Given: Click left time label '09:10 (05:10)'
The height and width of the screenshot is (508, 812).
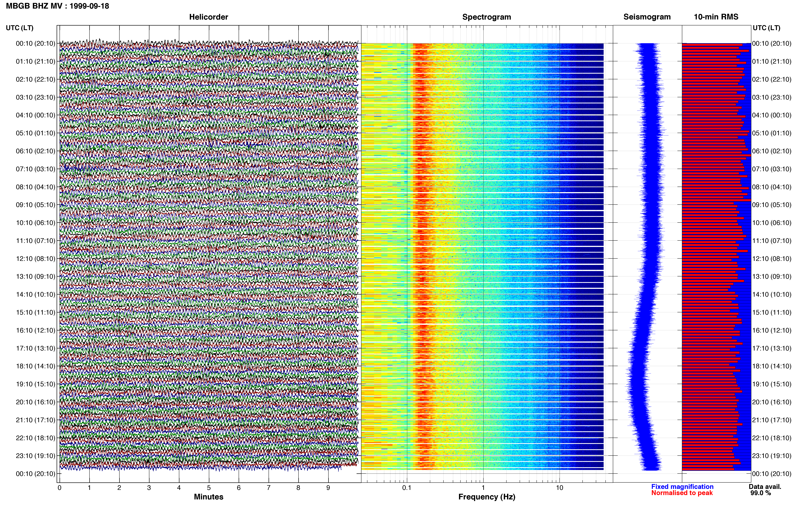Looking at the screenshot, I should pyautogui.click(x=36, y=205).
